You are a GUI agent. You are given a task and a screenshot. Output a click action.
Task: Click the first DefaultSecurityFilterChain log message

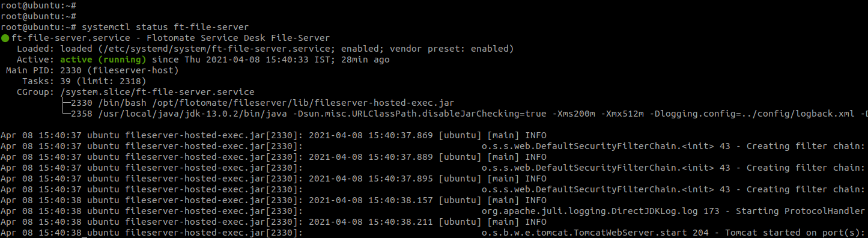674,145
